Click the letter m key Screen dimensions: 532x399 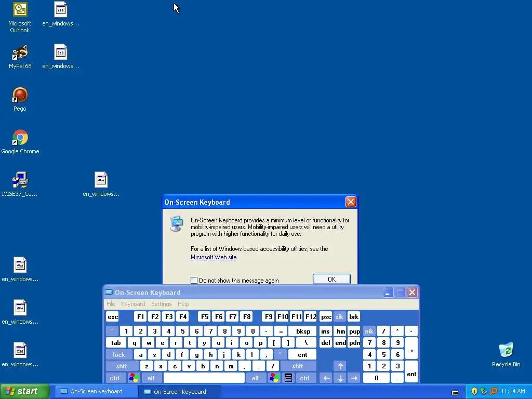(x=231, y=366)
